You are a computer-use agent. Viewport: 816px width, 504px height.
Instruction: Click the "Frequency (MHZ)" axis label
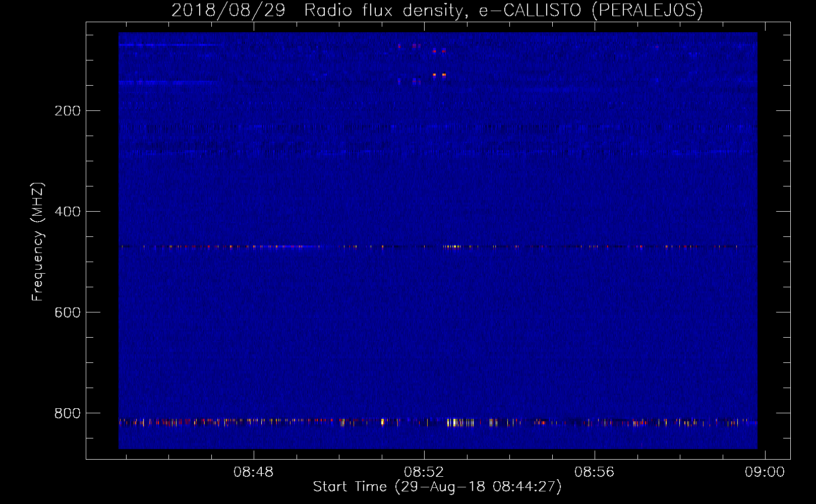(37, 242)
